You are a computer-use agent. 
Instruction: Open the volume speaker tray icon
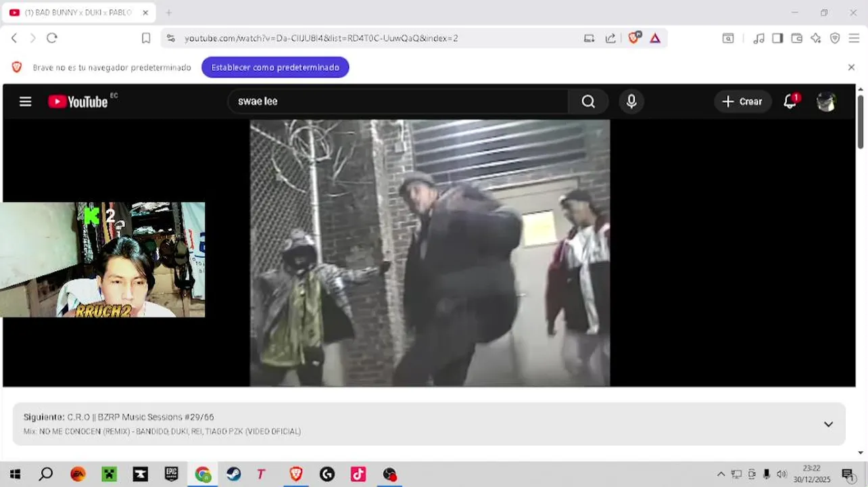[x=781, y=474]
